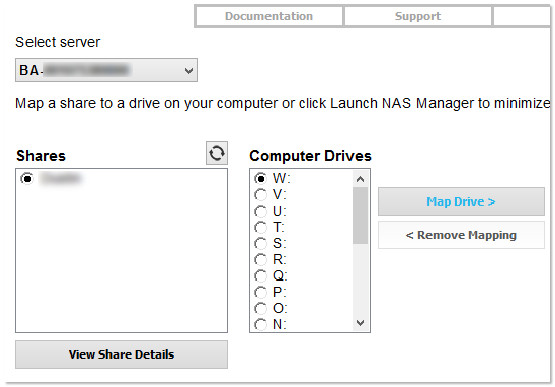
Task: Click drives list scroll down arrow
Action: point(361,323)
